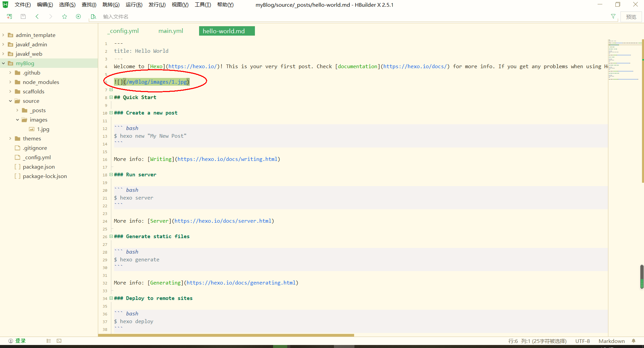Expand the .github folder
Viewport: 644px width, 348px height.
[x=10, y=73]
